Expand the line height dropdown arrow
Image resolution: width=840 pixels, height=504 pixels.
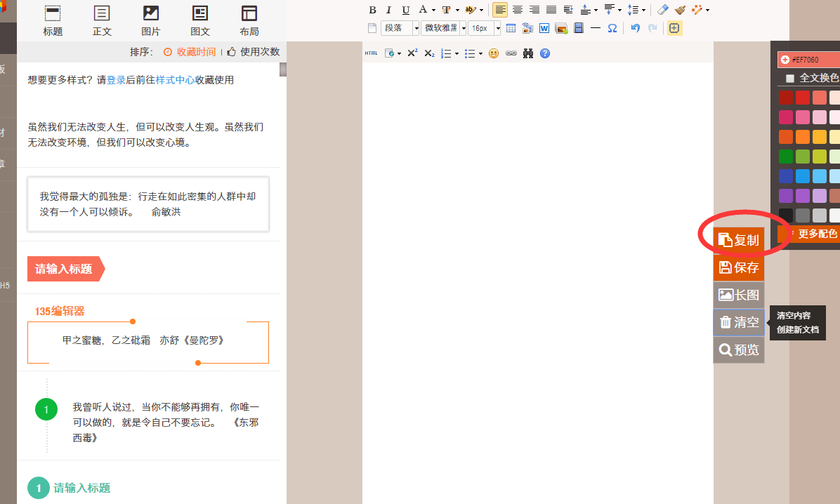click(x=643, y=10)
